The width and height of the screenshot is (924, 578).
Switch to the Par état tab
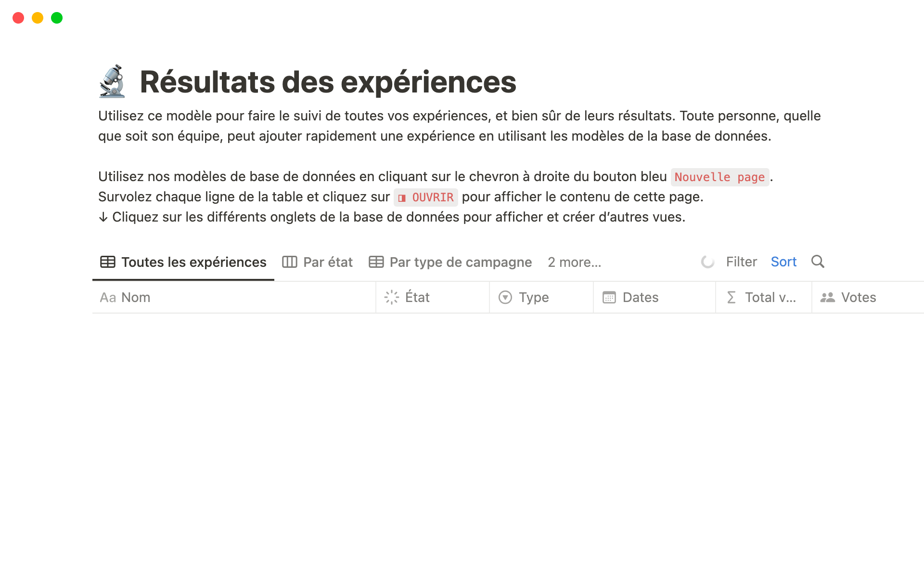tap(328, 262)
